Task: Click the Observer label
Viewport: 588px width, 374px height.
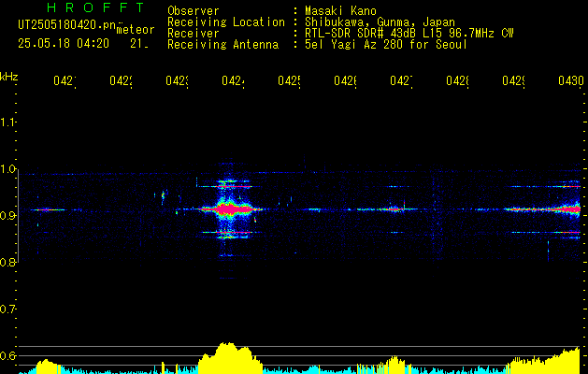Action: coord(194,10)
